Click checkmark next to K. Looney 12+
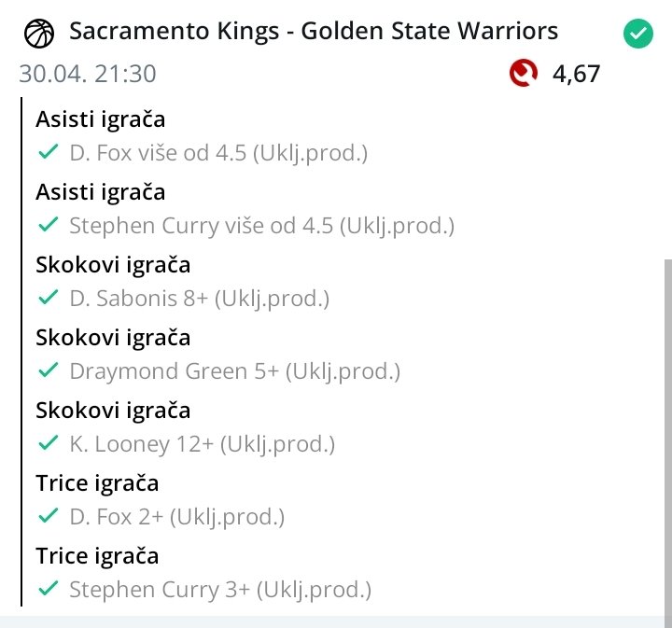This screenshot has width=672, height=628. pos(47,444)
